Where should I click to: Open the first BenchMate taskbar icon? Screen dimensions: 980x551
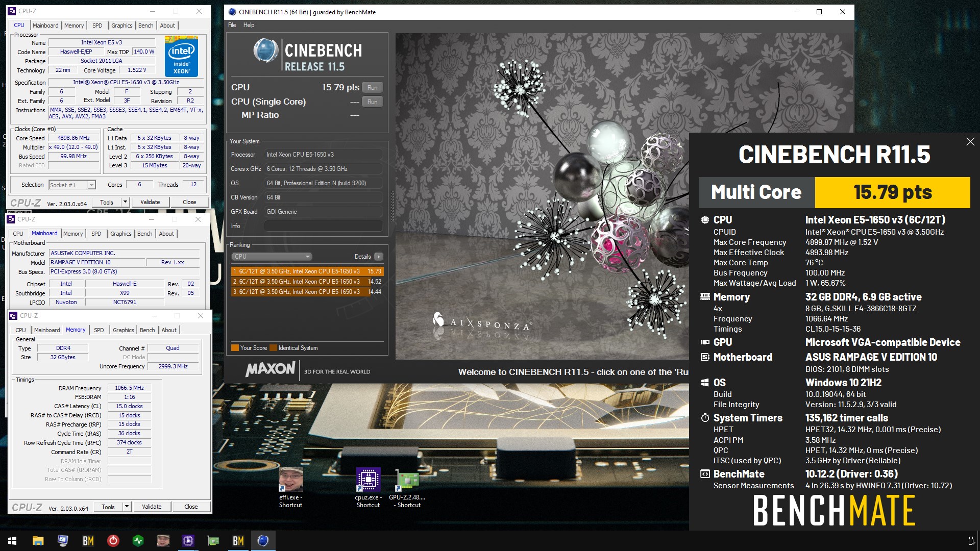[x=88, y=541]
